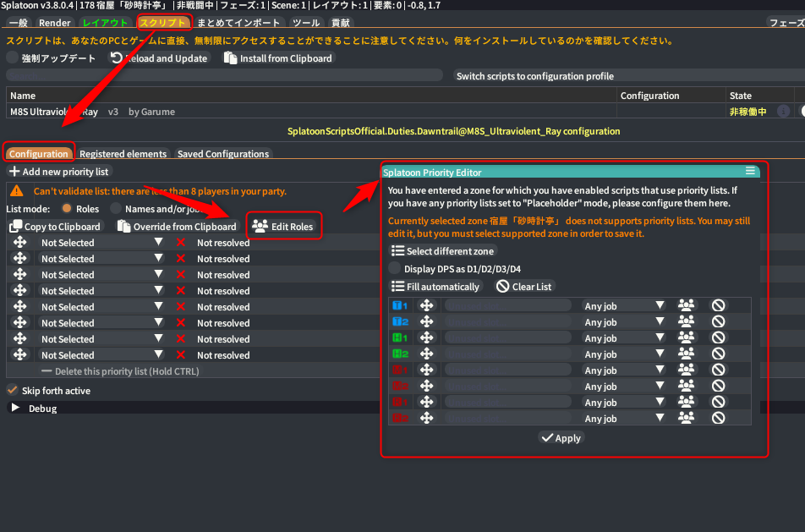Open the Any job dropdown for R1
The image size is (805, 532).
coord(624,402)
